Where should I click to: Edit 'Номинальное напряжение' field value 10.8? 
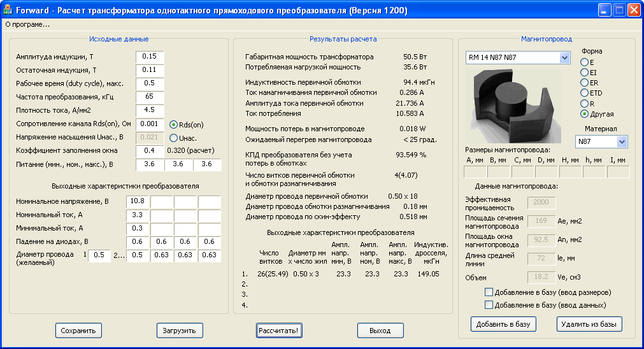point(138,202)
